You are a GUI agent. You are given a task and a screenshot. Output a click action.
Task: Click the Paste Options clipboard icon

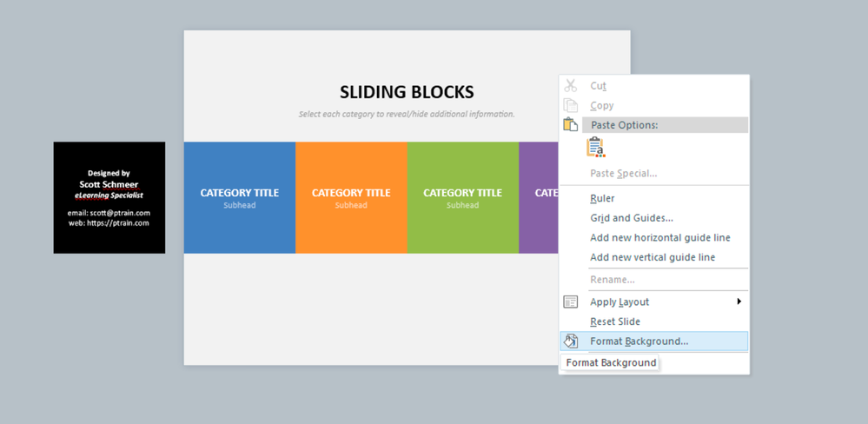(571, 125)
